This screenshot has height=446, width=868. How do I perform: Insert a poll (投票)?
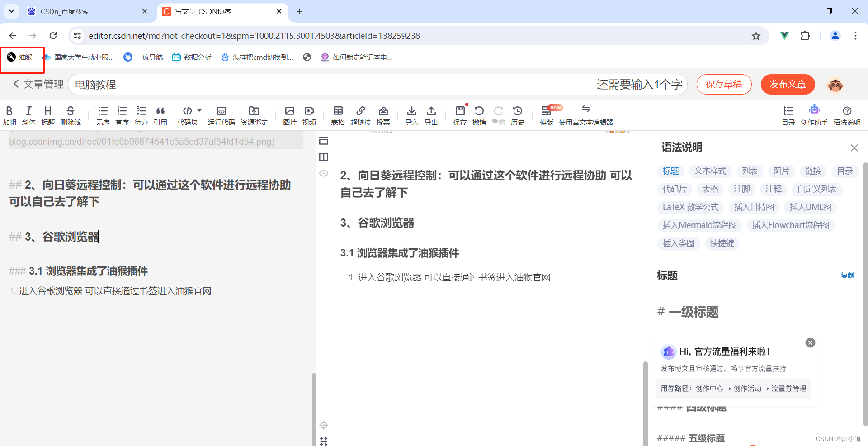coord(383,116)
